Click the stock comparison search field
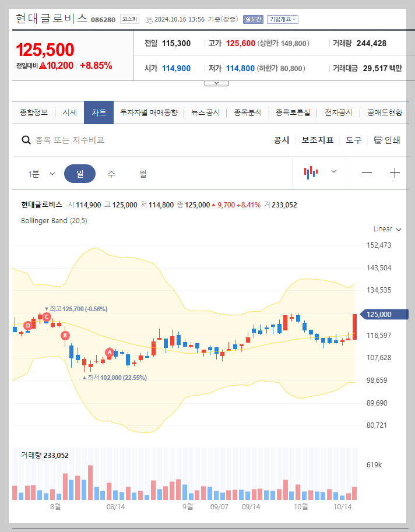415x532 pixels. click(87, 140)
